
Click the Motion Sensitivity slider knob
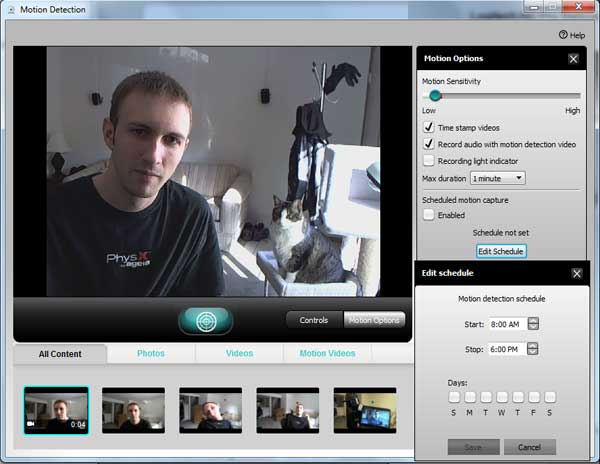click(435, 95)
